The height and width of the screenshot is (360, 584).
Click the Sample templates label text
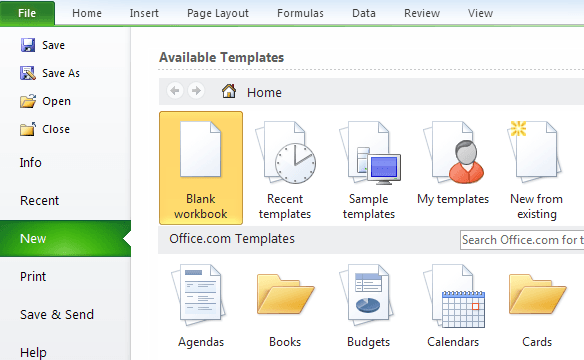[x=369, y=206]
